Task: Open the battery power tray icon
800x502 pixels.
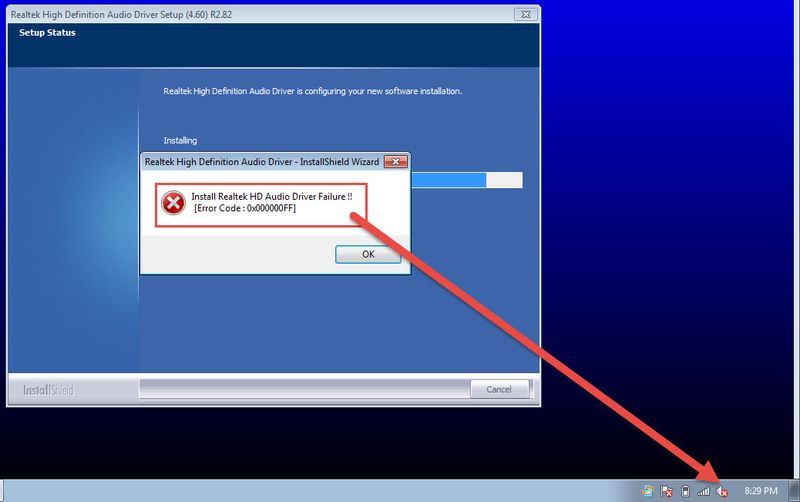Action: pyautogui.click(x=686, y=491)
